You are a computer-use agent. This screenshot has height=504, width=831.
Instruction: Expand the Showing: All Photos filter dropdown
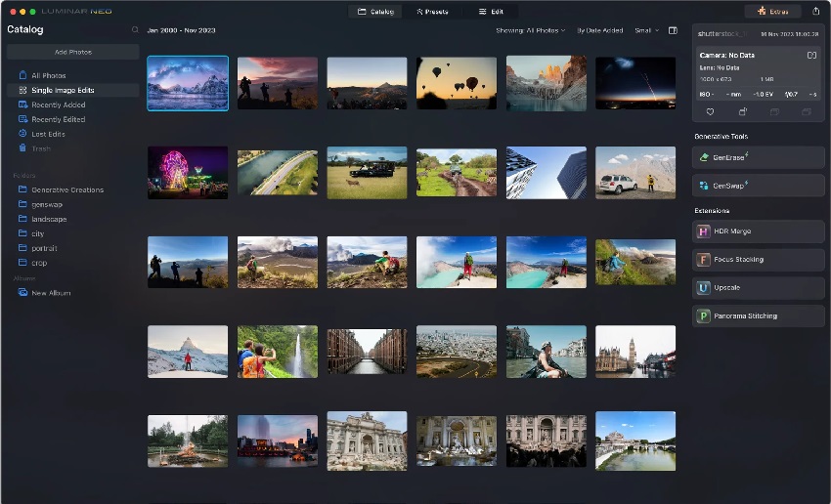(x=531, y=30)
